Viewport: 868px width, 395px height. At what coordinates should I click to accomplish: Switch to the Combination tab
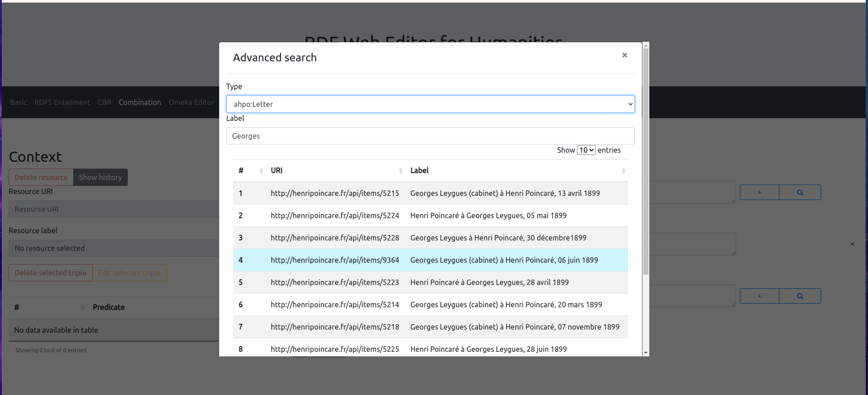coord(140,102)
